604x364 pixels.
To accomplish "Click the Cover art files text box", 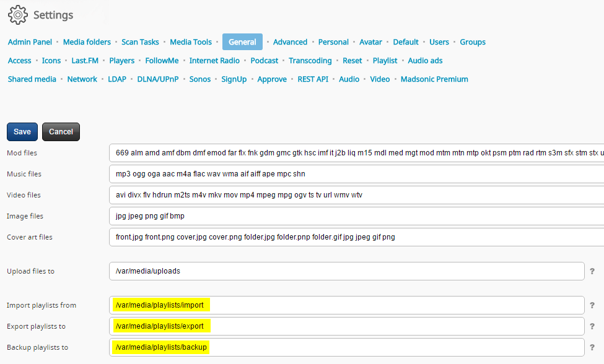I will 356,237.
